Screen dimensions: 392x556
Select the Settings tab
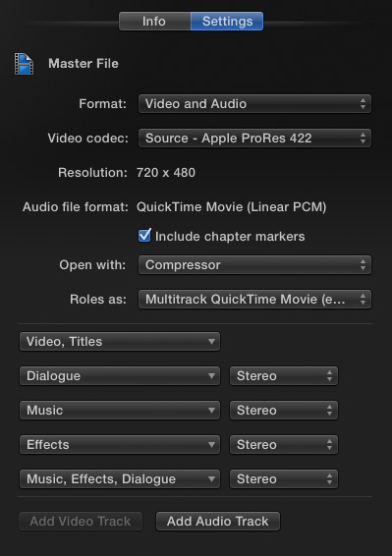[227, 22]
